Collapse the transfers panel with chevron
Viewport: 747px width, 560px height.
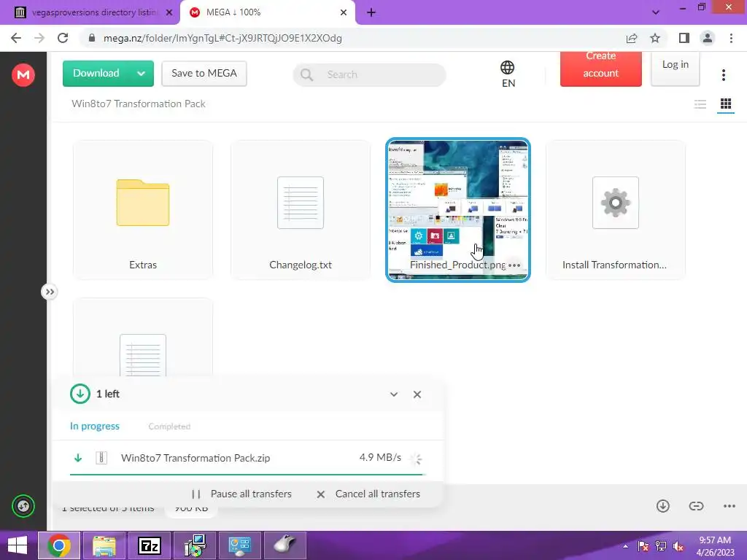[x=393, y=394]
